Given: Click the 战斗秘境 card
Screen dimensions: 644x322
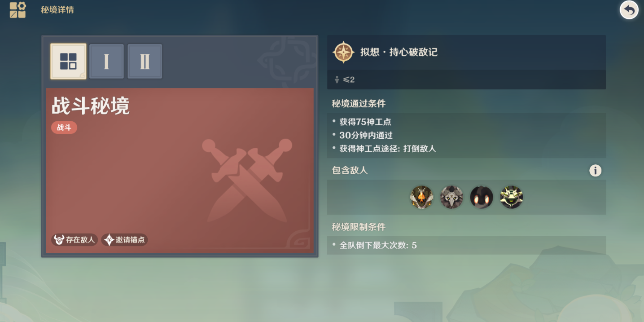Looking at the screenshot, I should click(x=180, y=171).
